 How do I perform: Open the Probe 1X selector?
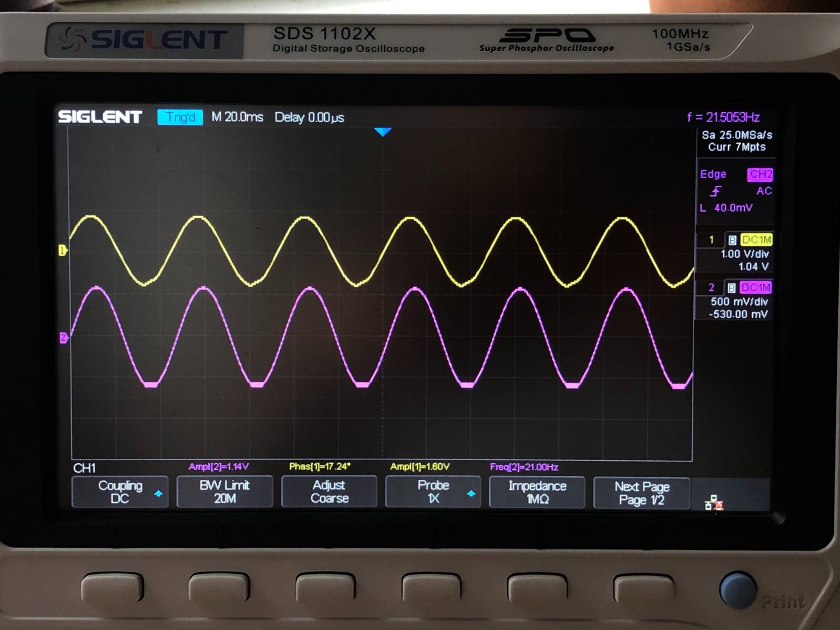[x=433, y=492]
